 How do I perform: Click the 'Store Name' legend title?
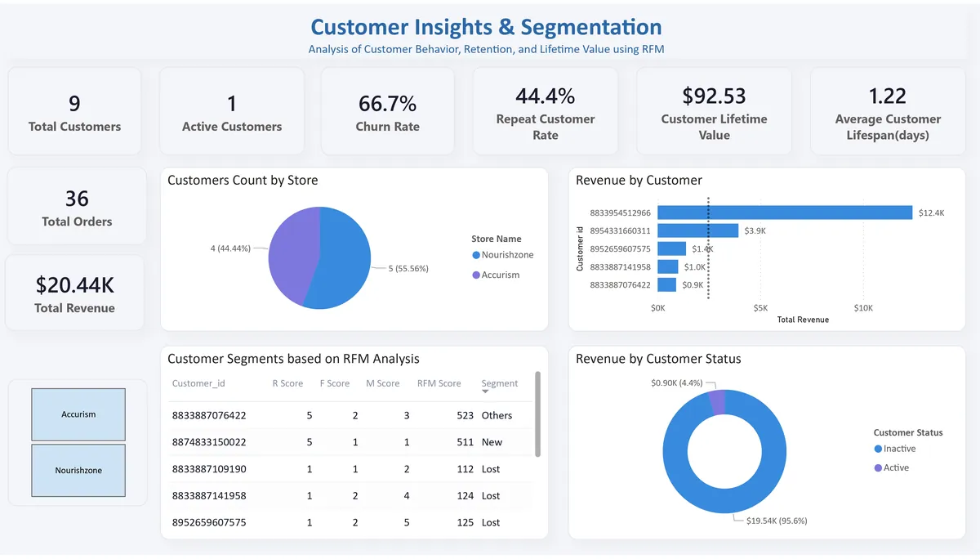[x=496, y=239]
